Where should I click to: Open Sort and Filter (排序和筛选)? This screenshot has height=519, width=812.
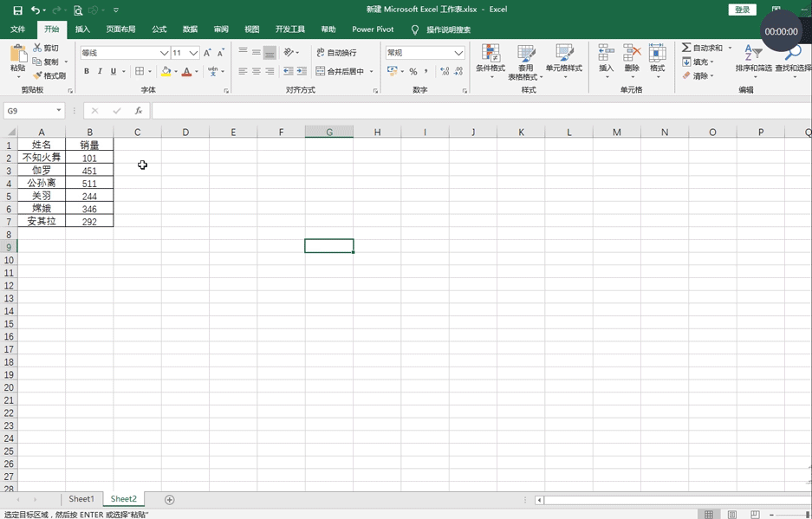pos(753,62)
